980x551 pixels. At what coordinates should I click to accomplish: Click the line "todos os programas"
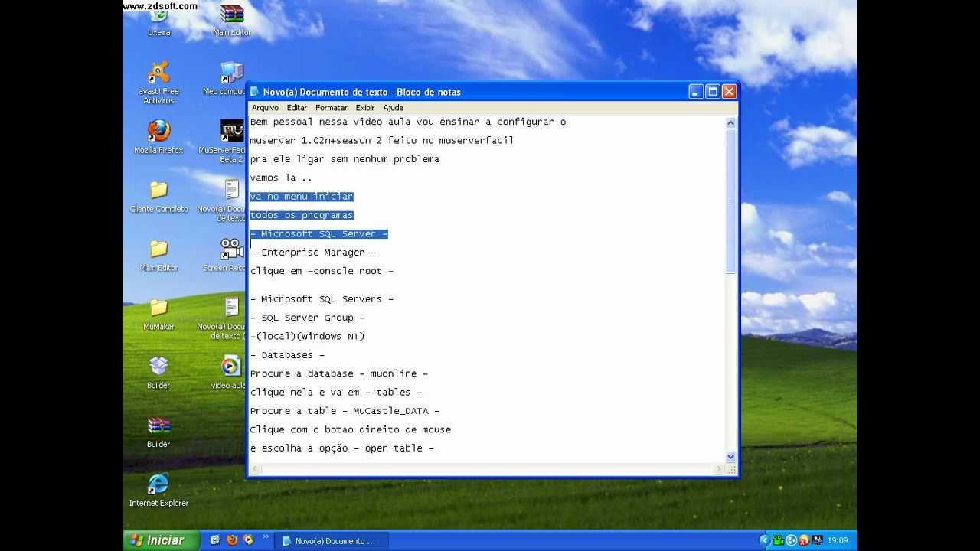click(302, 215)
